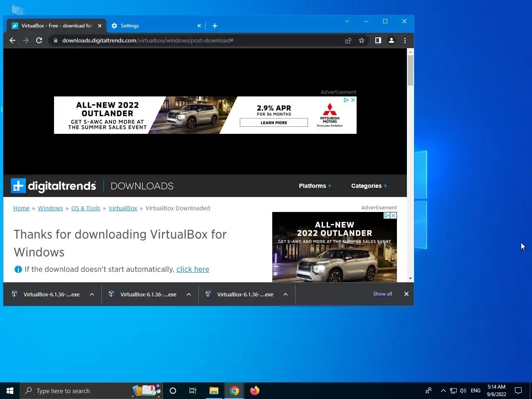Image resolution: width=532 pixels, height=399 pixels.
Task: Open the Chrome side panel
Action: tap(378, 40)
